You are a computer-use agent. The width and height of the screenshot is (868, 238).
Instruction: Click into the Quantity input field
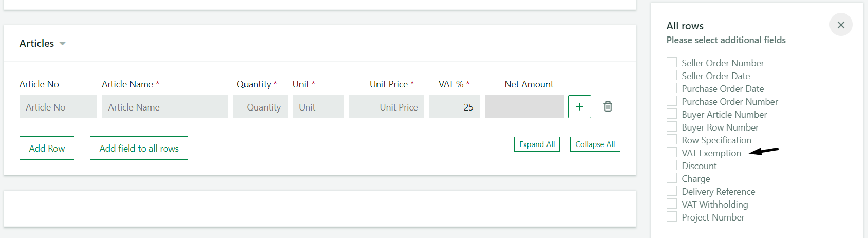click(260, 107)
